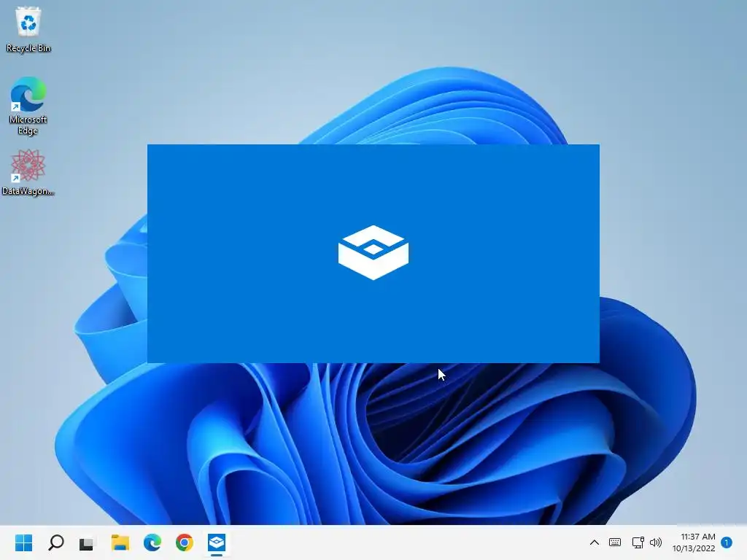This screenshot has width=747, height=560.
Task: Open the touch keyboard tray icon
Action: point(615,542)
